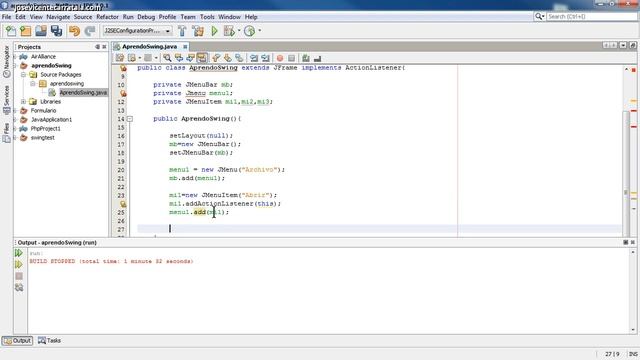Click Find Previous Occurrence editor icon
The width and height of the screenshot is (640, 360).
179,58
